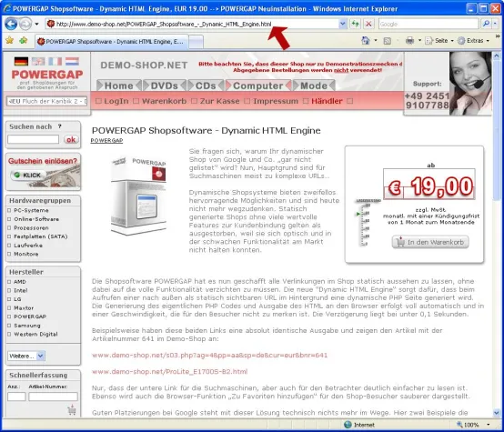The height and width of the screenshot is (432, 504).
Task: Click the Print toolbar icon
Action: tap(409, 41)
